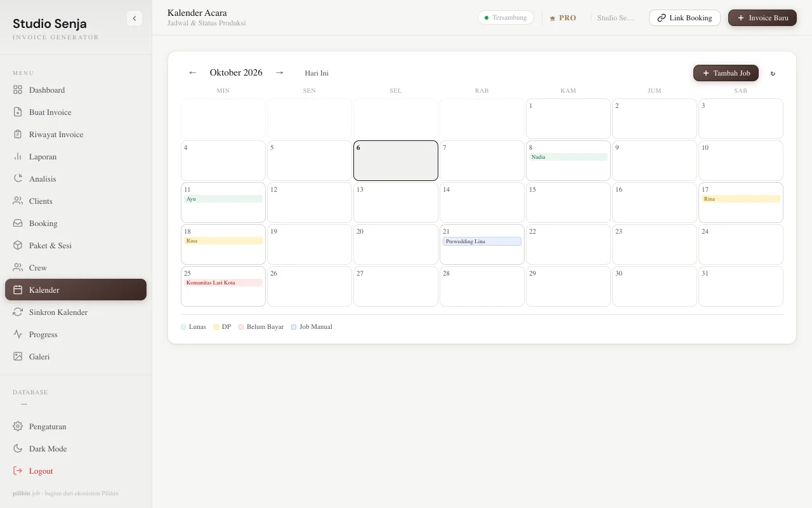
Task: Jump to today with Hari Ini
Action: 317,73
